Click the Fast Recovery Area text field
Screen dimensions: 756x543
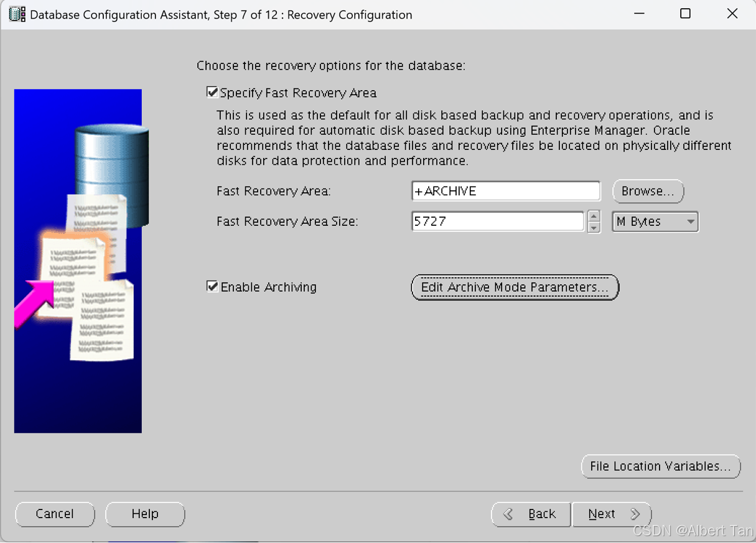[x=506, y=191]
